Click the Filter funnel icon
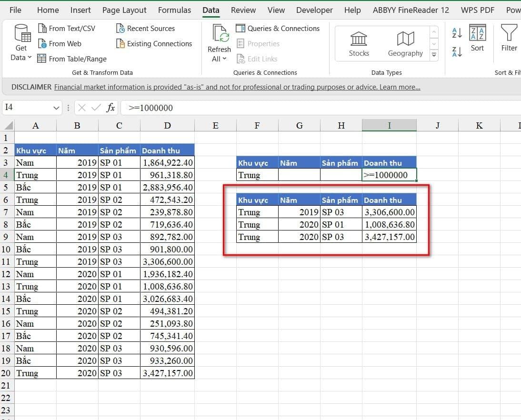Image resolution: width=521 pixels, height=420 pixels. click(509, 33)
